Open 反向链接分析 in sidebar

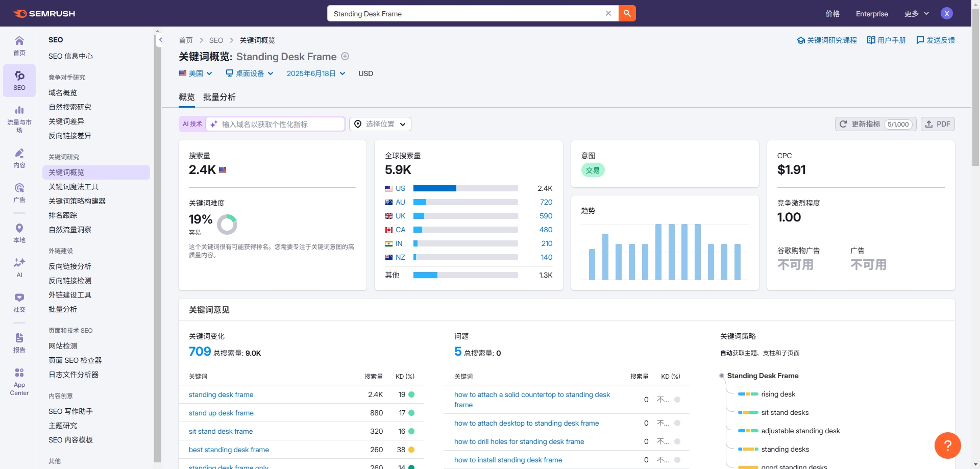[x=70, y=266]
